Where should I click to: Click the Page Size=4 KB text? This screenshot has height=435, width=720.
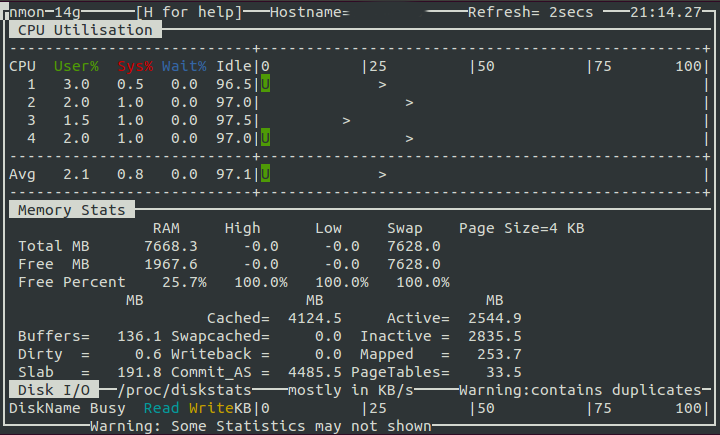coord(521,228)
